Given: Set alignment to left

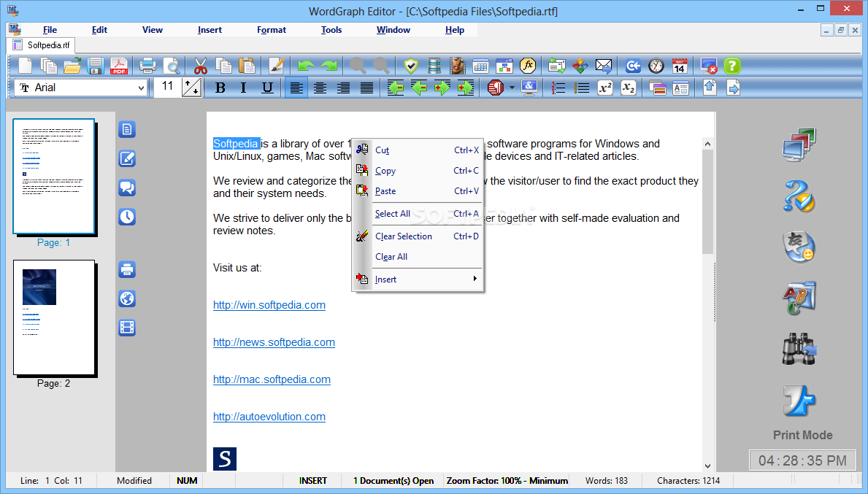Looking at the screenshot, I should point(296,88).
